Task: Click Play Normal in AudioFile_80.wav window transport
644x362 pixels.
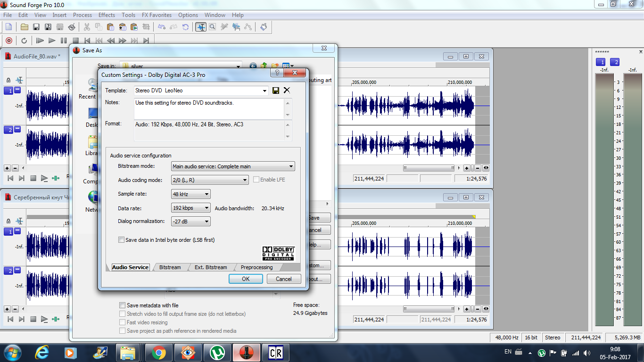Action: tap(44, 178)
